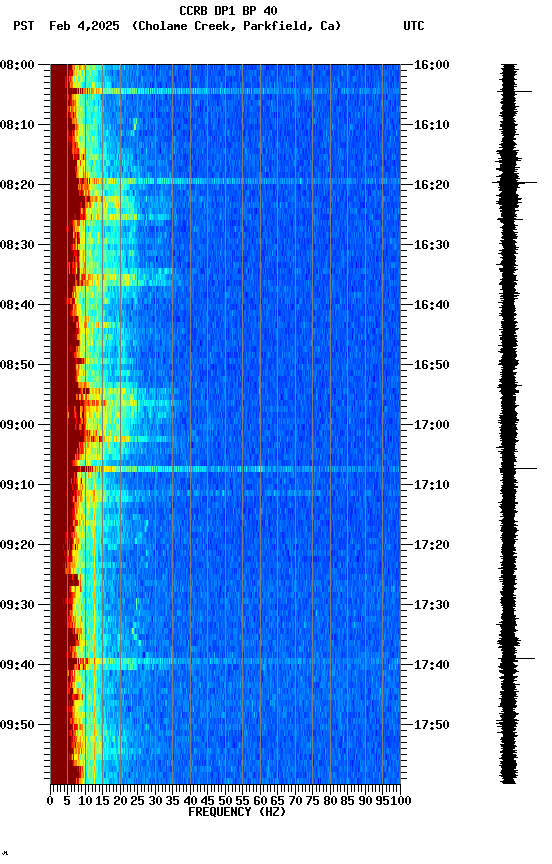This screenshot has width=552, height=864.
Task: Click the 0 Hz frequency axis label
Action: point(50,801)
